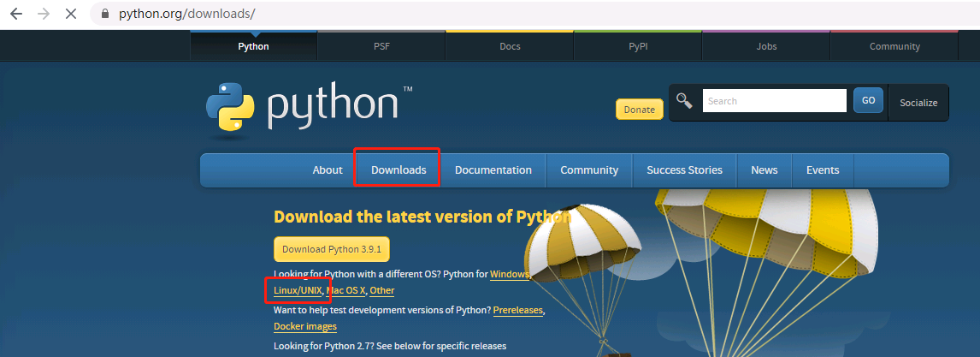The width and height of the screenshot is (980, 357).
Task: Open the Socialize menu
Action: tap(918, 103)
